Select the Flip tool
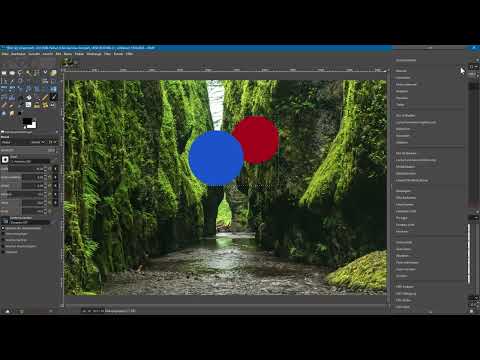Image resolution: width=480 pixels, height=360 pixels. pos(53,89)
